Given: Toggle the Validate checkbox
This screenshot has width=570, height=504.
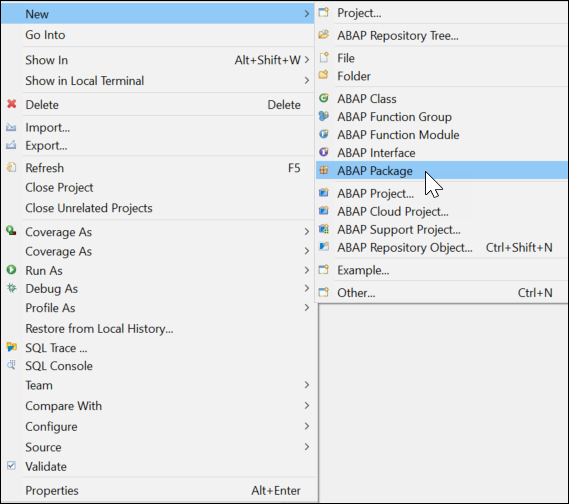Looking at the screenshot, I should pos(12,465).
